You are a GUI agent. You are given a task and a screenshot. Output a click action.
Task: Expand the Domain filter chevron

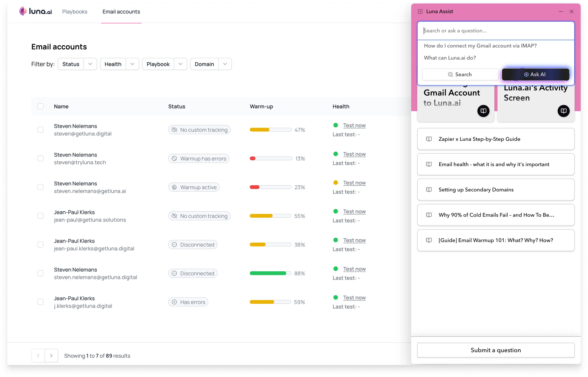225,64
